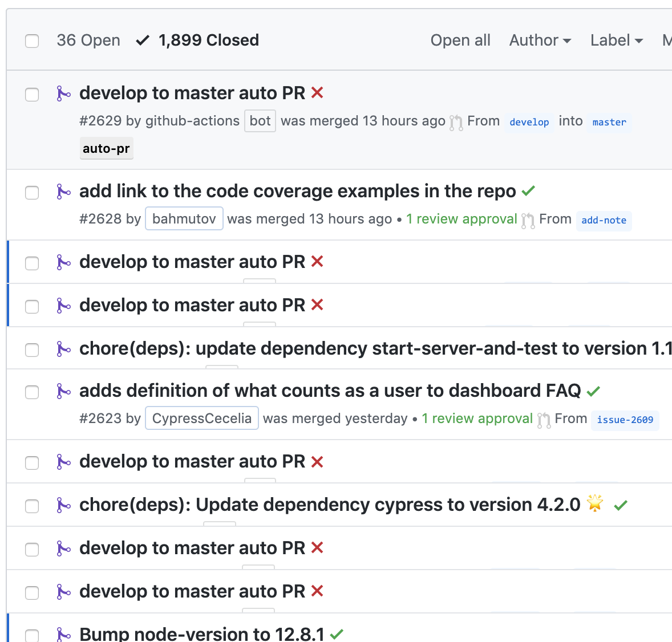This screenshot has height=642, width=672.
Task: Click the green check beside cypress 4.2.0 update
Action: click(x=621, y=505)
